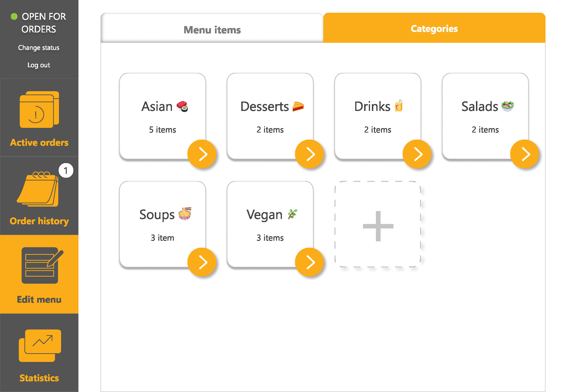Add a new category with plus tile
The image size is (561, 392).
tap(378, 224)
